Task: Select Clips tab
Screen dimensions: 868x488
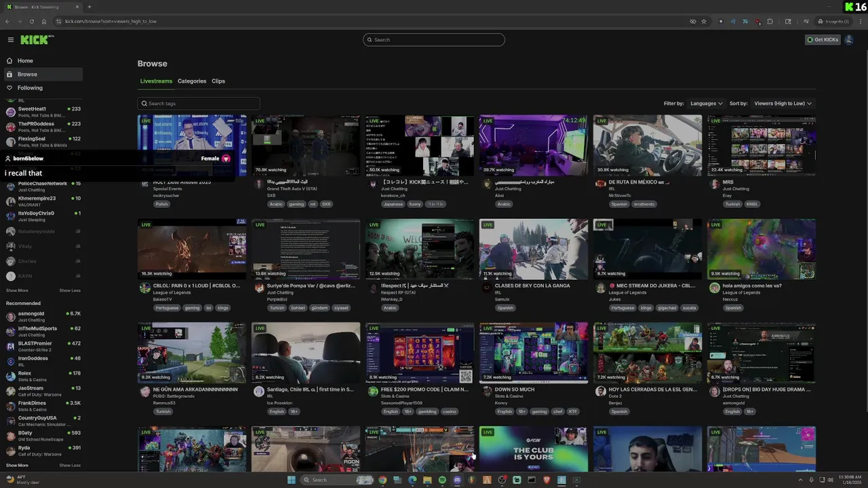Action: (218, 81)
